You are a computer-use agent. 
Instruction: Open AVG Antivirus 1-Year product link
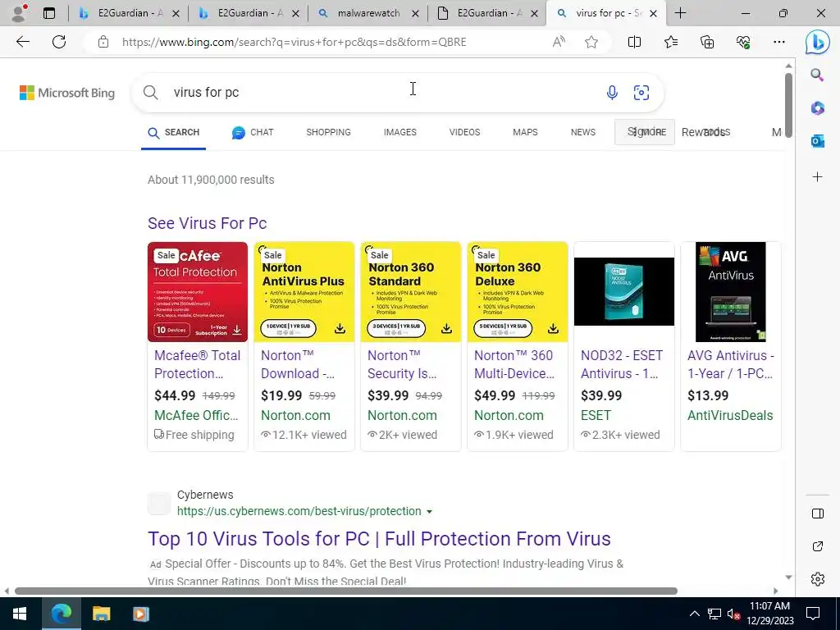coord(731,364)
